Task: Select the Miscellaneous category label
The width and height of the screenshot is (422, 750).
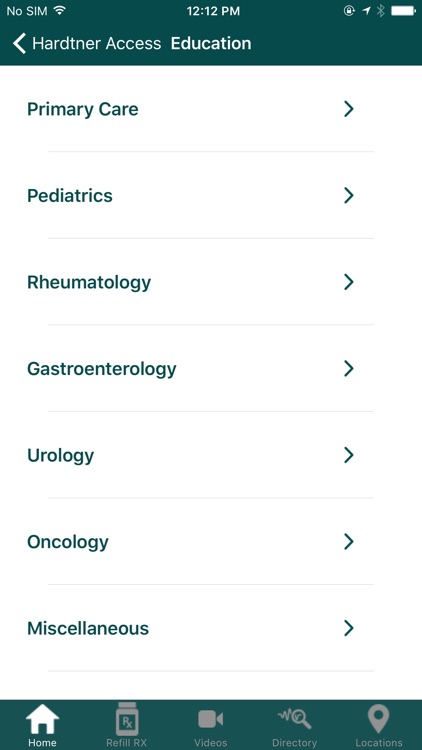Action: coord(88,628)
